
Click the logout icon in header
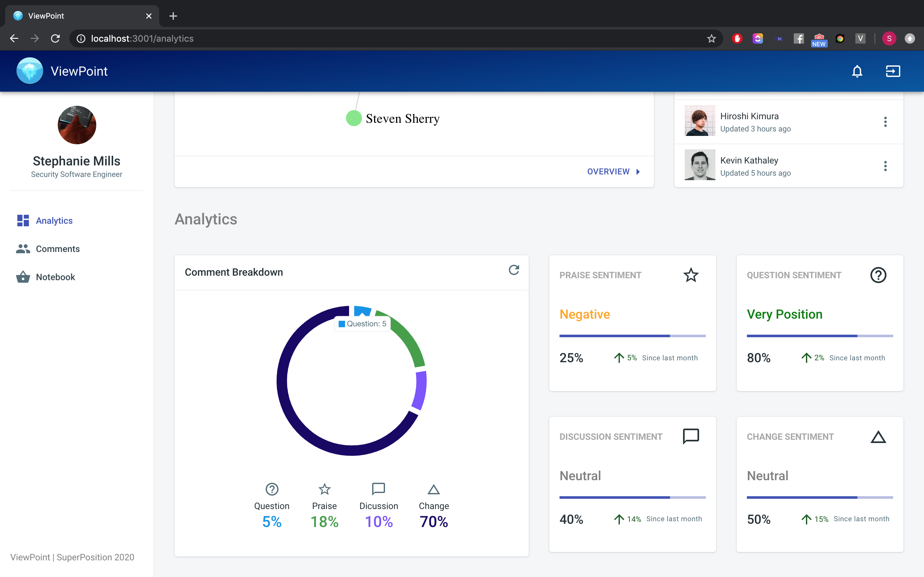[x=893, y=71]
